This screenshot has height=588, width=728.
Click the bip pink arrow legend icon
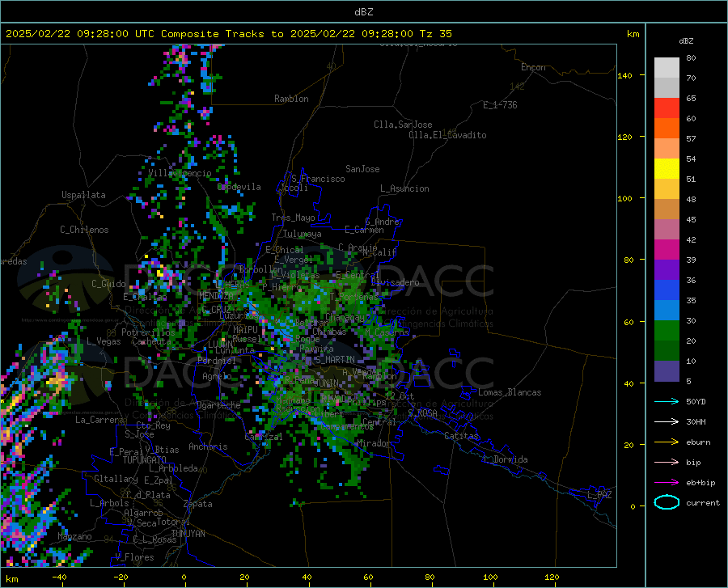(x=667, y=463)
